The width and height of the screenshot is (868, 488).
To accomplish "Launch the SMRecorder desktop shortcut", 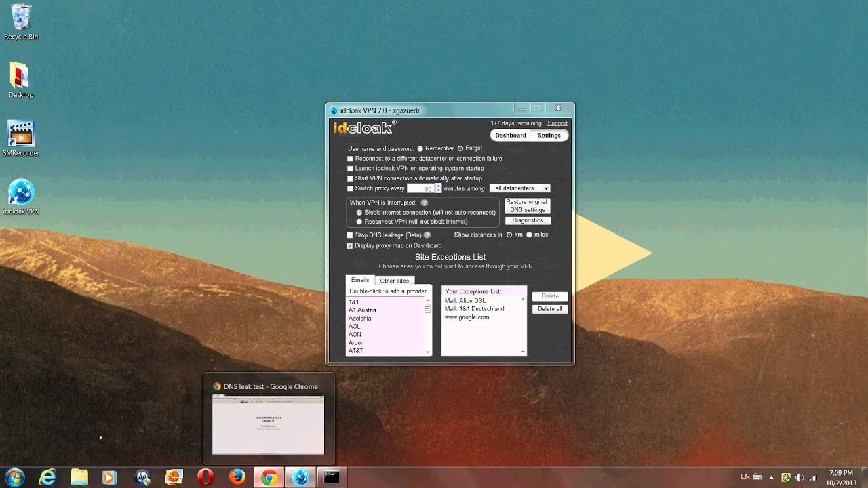I will [x=21, y=138].
